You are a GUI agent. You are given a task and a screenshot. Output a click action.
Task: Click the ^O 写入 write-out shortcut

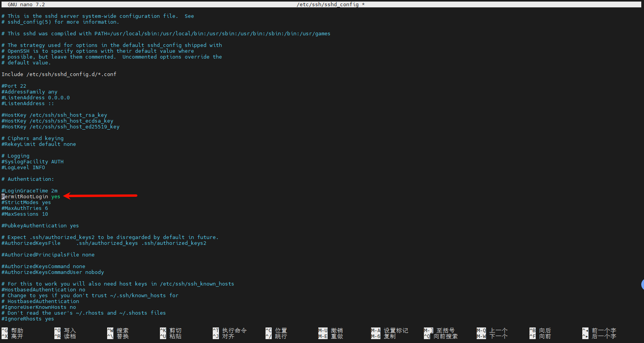pos(65,331)
